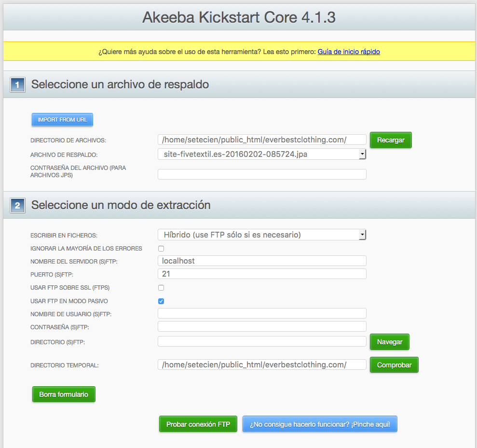
Task: Open the Guía de inicio rápido link
Action: [x=349, y=52]
